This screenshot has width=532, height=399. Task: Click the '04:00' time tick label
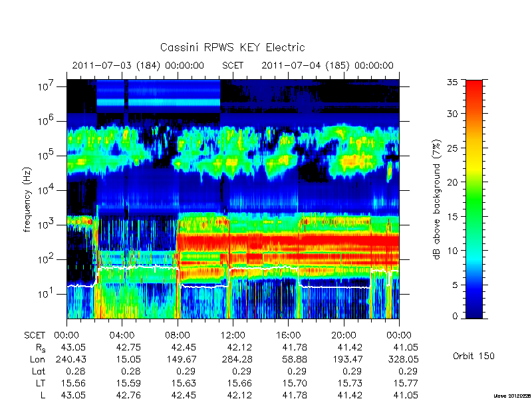122,336
